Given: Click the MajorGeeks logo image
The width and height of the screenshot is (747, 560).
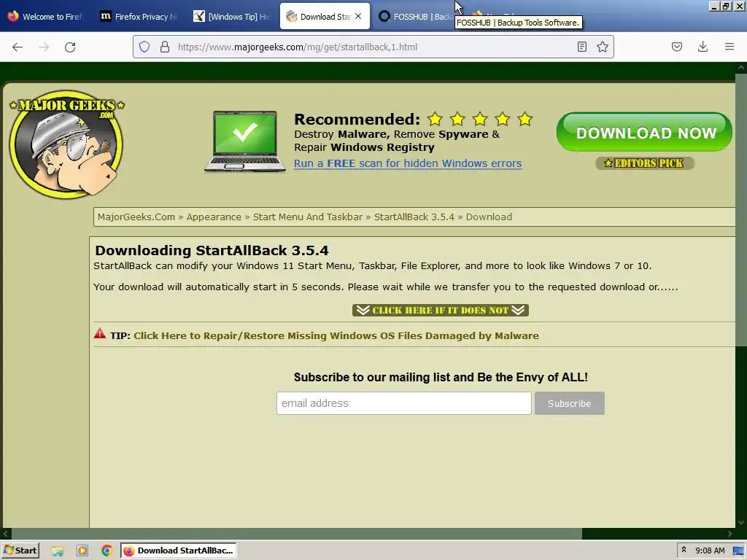Looking at the screenshot, I should [66, 144].
